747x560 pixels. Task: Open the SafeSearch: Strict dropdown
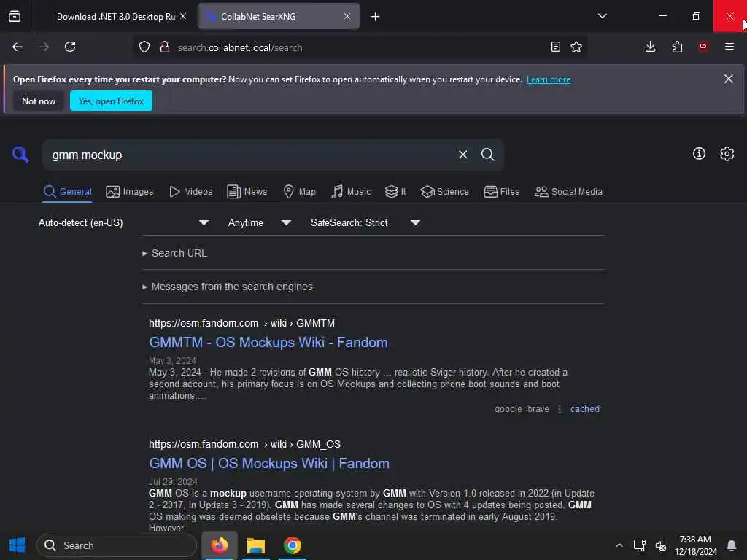[365, 222]
